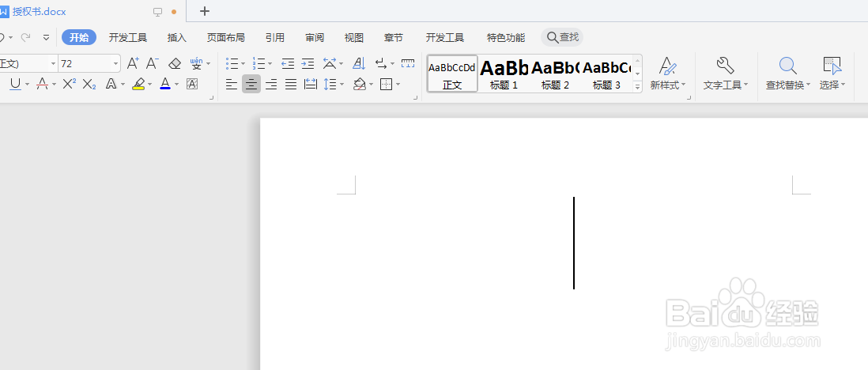Screen dimensions: 868x370
Task: Open the 选择 menu
Action: (832, 73)
